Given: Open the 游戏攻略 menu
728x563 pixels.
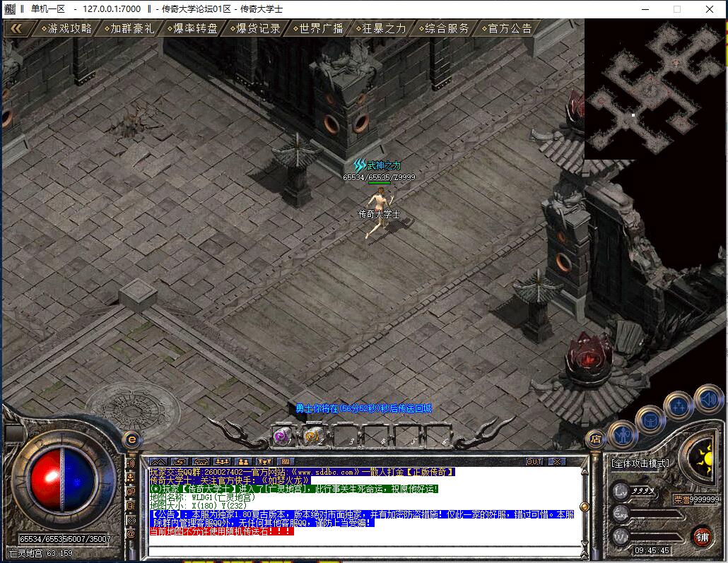Looking at the screenshot, I should click(x=66, y=29).
